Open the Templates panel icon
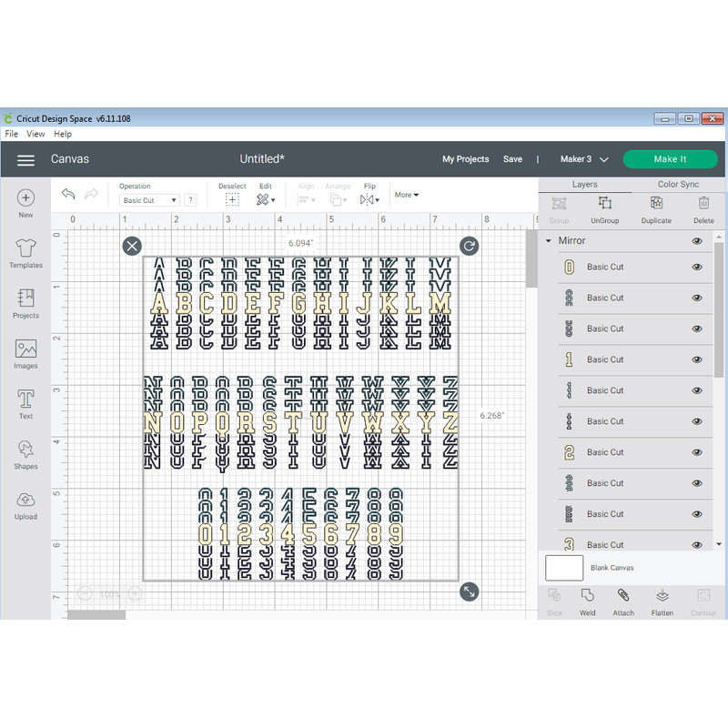 (x=25, y=248)
